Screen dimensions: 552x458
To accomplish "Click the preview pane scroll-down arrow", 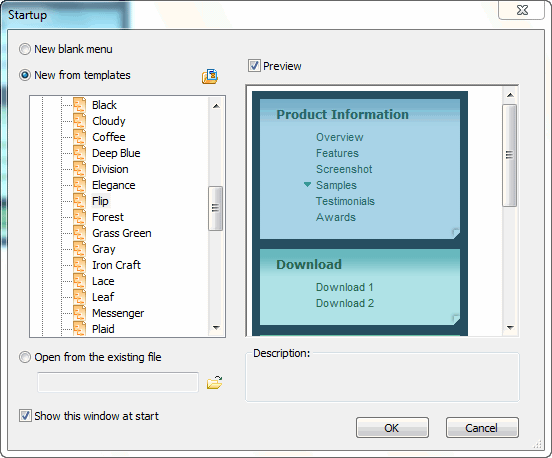I will (510, 328).
